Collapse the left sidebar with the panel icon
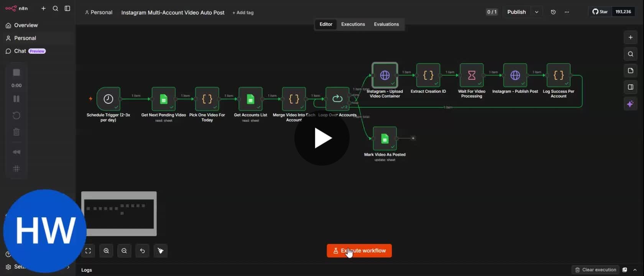 pos(67,8)
